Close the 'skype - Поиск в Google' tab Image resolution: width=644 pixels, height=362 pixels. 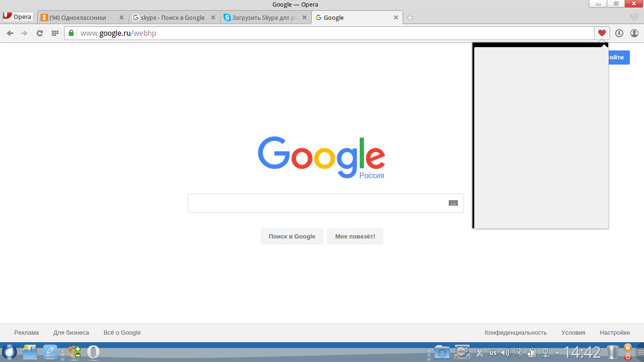213,18
